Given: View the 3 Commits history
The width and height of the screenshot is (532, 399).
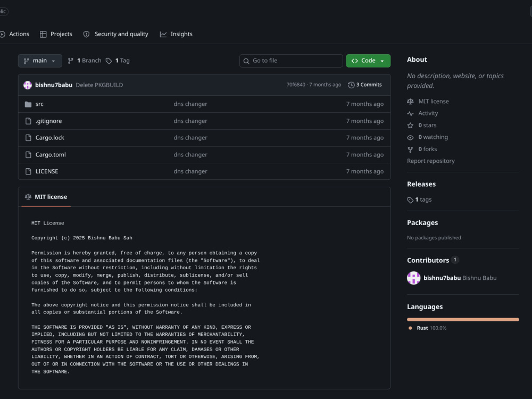Looking at the screenshot, I should (365, 85).
